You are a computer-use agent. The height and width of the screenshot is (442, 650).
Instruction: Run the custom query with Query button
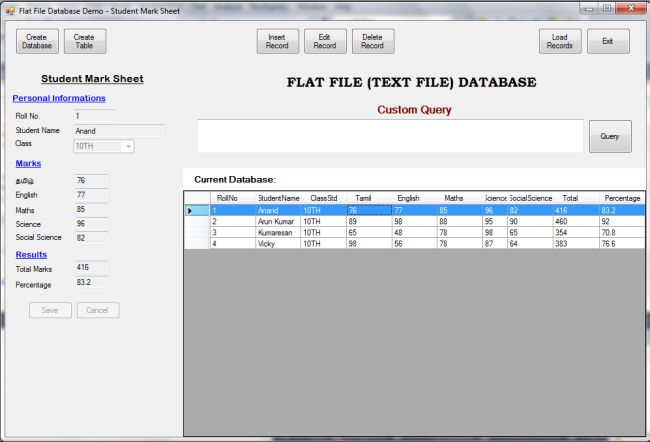tap(610, 136)
